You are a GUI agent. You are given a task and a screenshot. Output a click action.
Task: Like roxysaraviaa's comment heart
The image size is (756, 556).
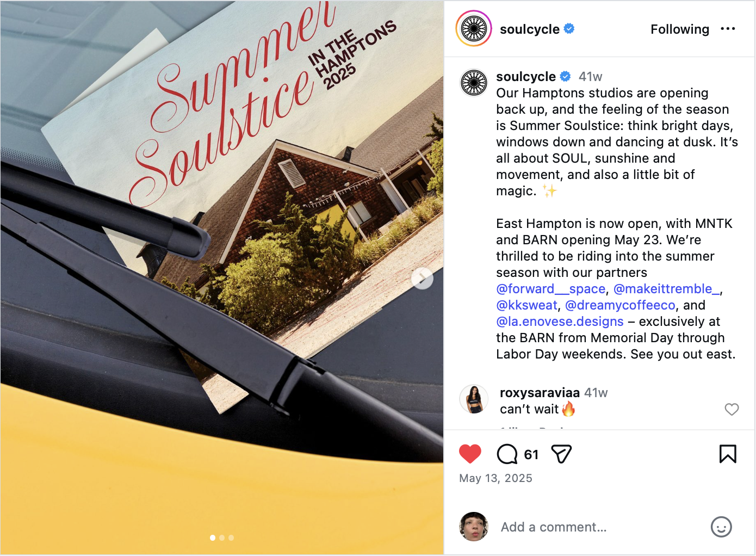(732, 409)
